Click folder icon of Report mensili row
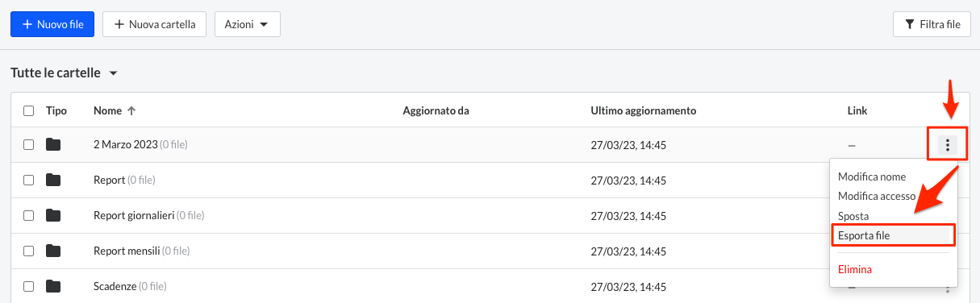980x303 pixels. coord(53,251)
